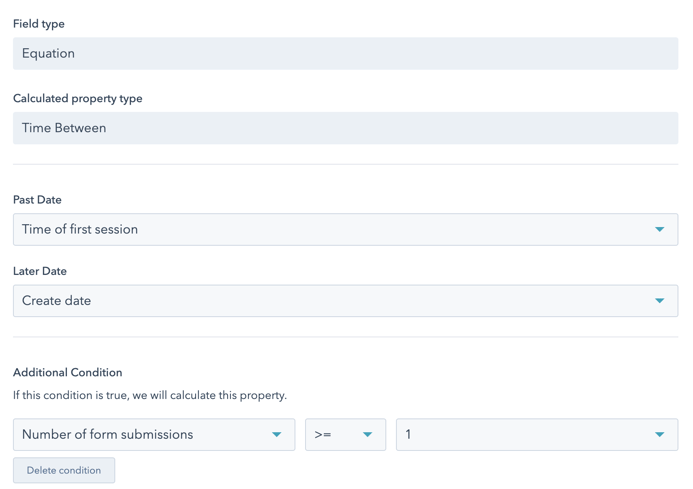Open the Later Date dropdown
Screen dimensions: 693x489
coord(345,301)
